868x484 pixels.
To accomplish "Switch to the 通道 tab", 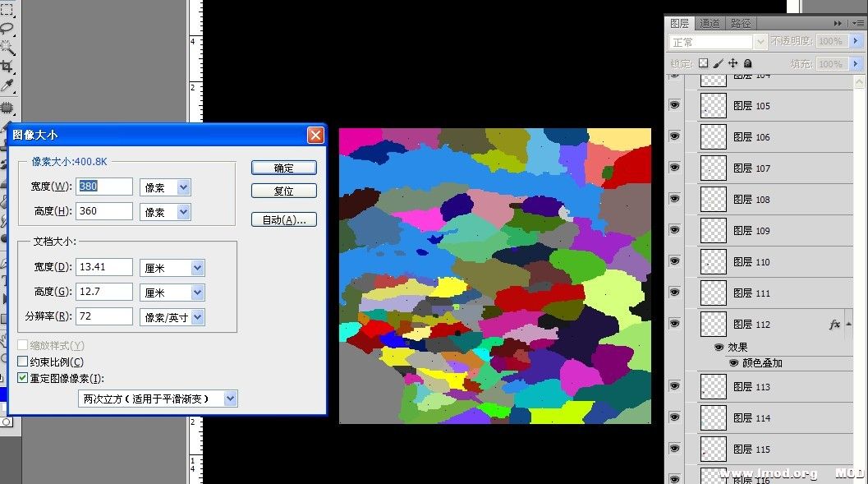I will point(710,23).
